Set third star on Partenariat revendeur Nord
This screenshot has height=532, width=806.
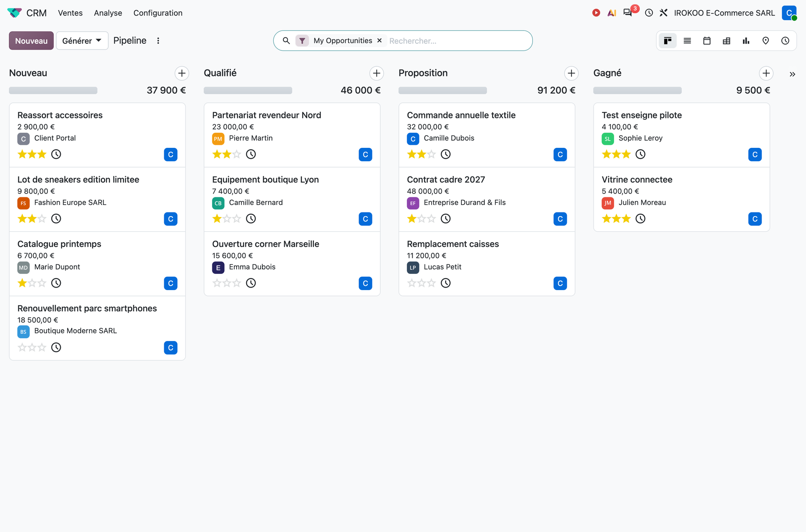click(237, 154)
